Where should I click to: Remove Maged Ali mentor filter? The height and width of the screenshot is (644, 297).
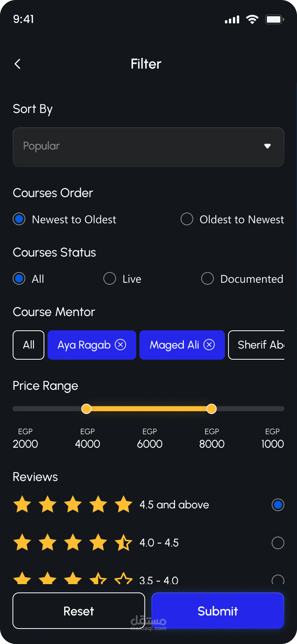coord(209,345)
